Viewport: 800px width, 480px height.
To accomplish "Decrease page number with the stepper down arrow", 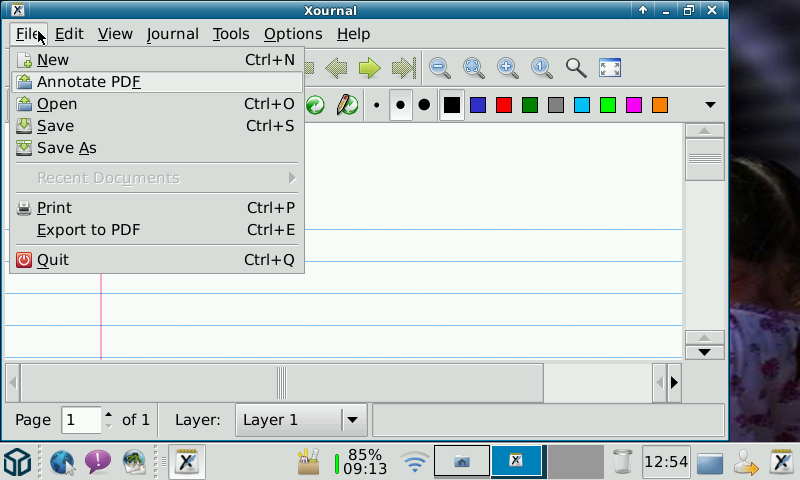I will (109, 426).
